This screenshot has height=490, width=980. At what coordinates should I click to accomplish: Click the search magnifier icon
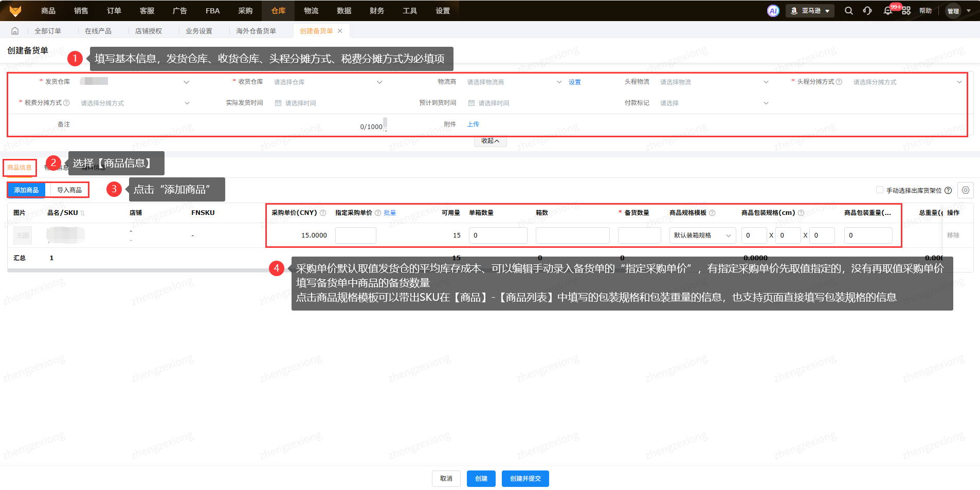[x=848, y=11]
